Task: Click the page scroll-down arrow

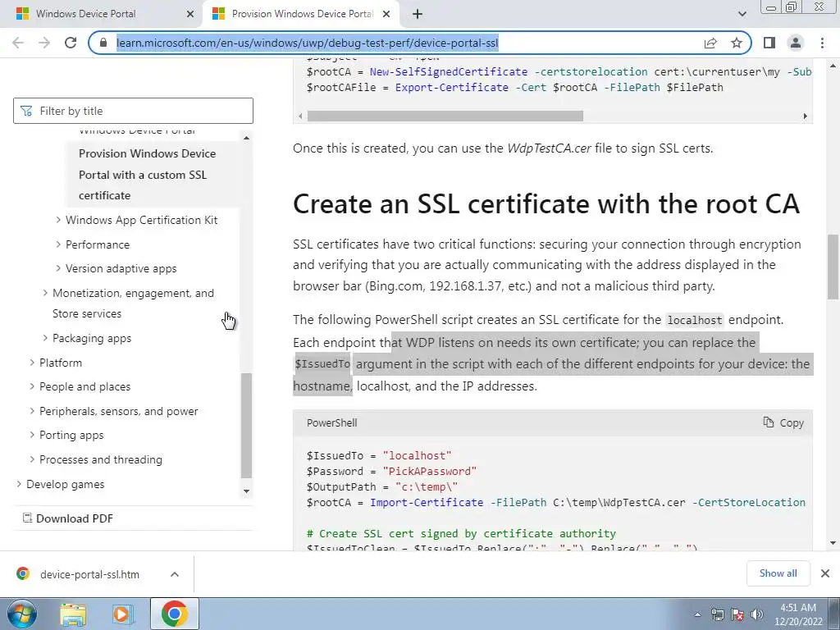Action: click(x=833, y=543)
